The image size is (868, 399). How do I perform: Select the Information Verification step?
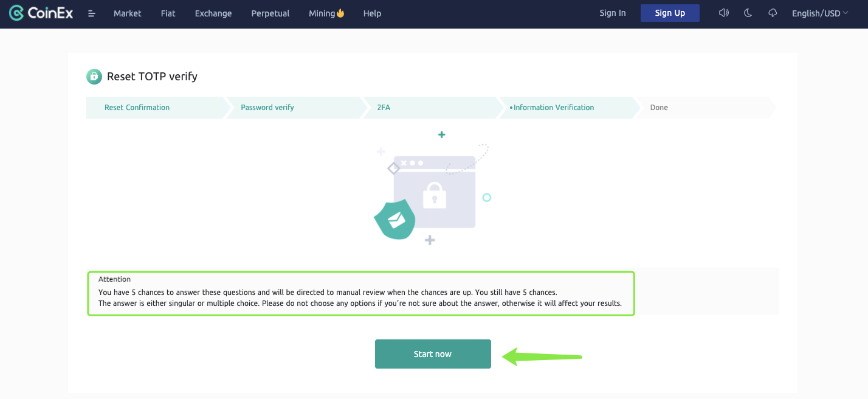(553, 108)
